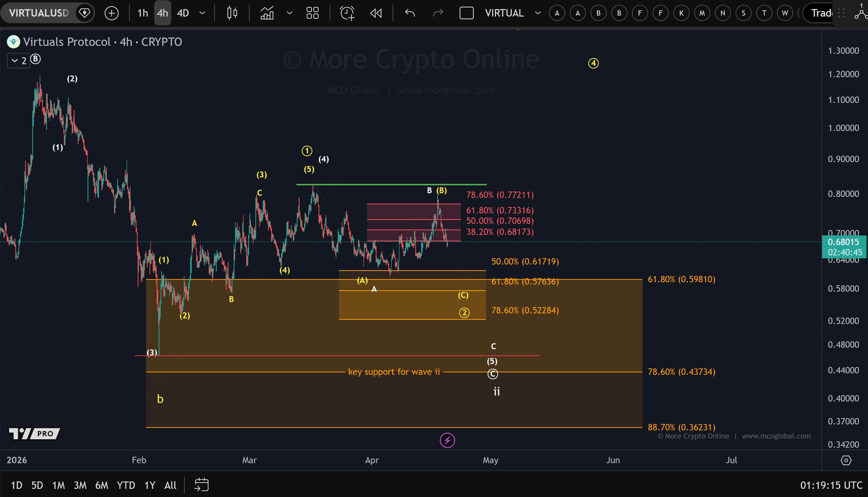Click the VIRTUALUSD symbol search button
This screenshot has width=868, height=497.
39,13
